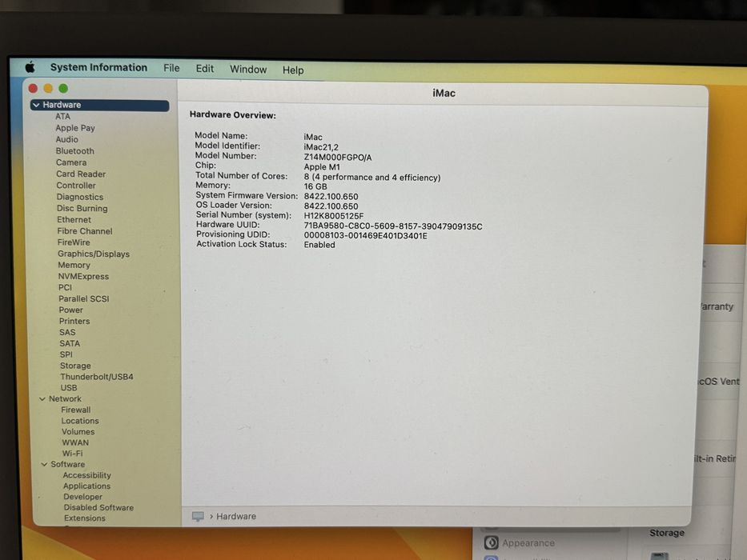Click the Hardware UUID value

click(x=393, y=226)
